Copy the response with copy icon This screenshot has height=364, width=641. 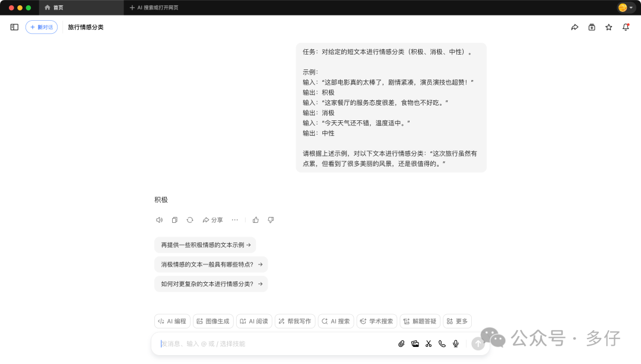(174, 220)
